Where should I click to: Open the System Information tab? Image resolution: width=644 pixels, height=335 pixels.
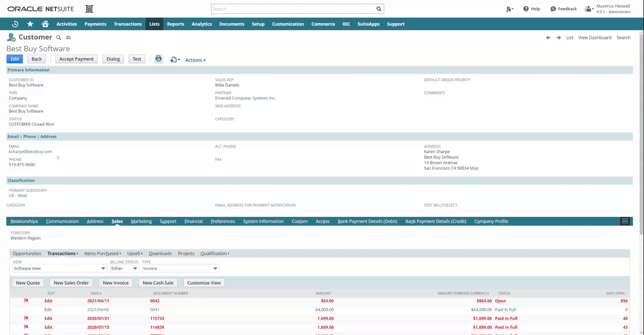click(x=263, y=221)
